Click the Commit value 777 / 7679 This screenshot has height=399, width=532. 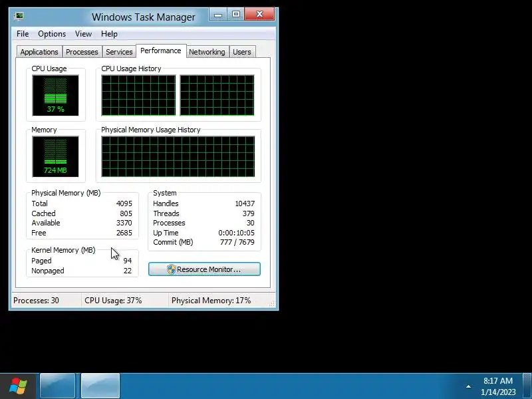[237, 242]
